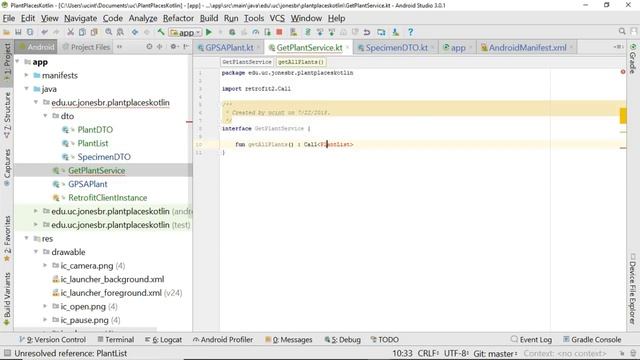Screen dimensions: 640x360
Task: Open Device File Explorer side panel
Action: (x=633, y=289)
